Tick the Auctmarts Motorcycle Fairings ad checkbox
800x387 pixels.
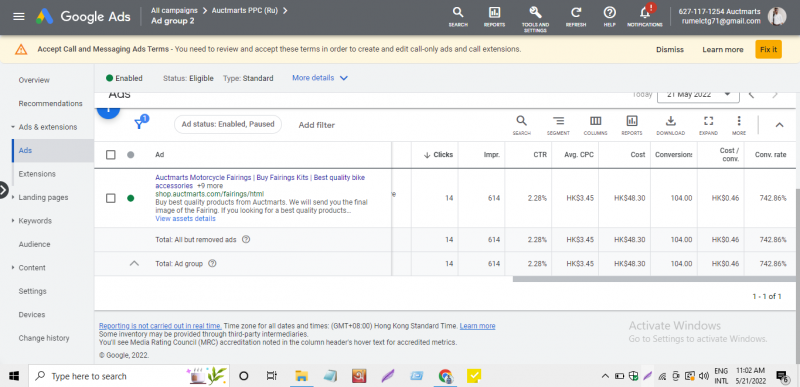point(111,198)
